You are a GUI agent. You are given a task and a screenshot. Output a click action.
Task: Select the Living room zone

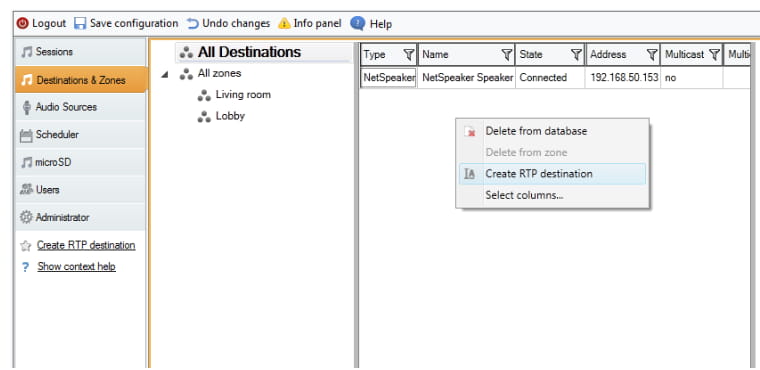coord(243,95)
